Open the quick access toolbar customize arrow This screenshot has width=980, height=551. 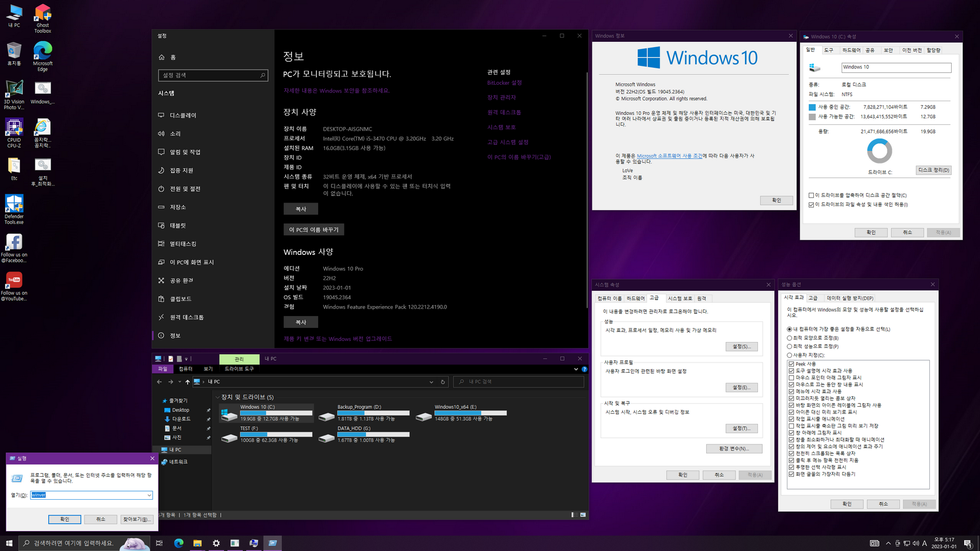coord(186,359)
